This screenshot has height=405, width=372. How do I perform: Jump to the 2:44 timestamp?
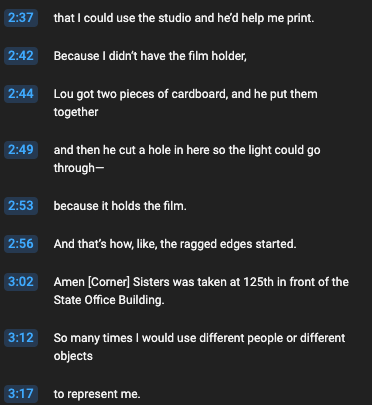coord(21,94)
